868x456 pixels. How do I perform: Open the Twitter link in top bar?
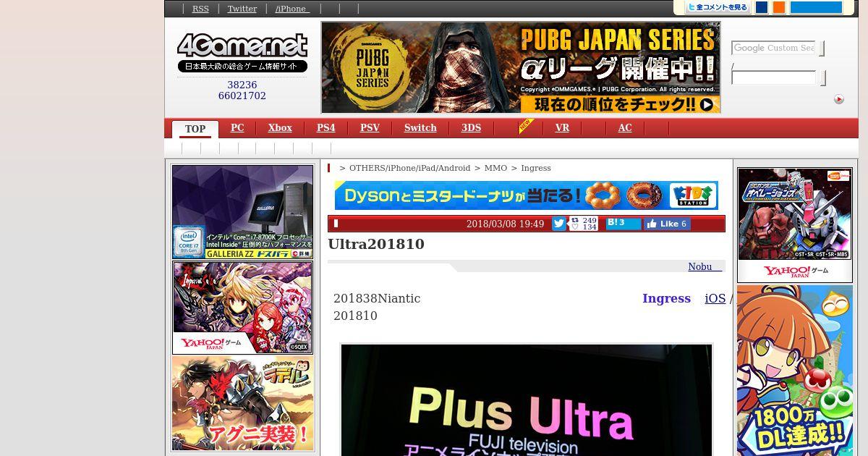tap(242, 9)
